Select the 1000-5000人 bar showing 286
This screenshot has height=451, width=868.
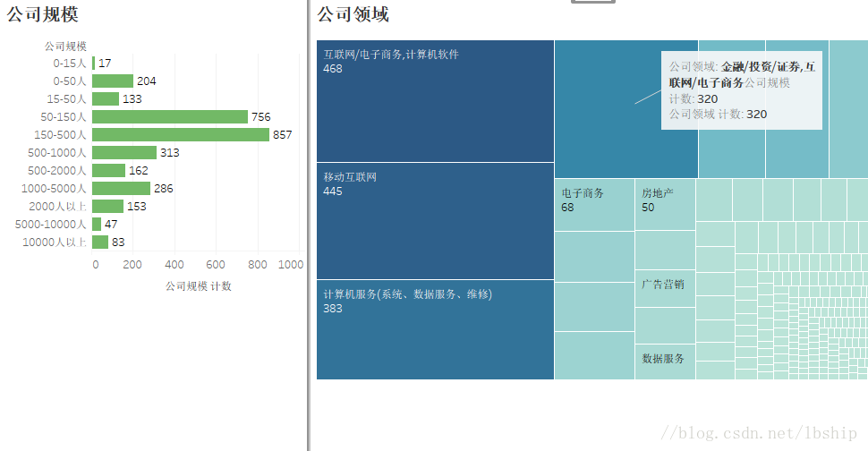(x=121, y=189)
